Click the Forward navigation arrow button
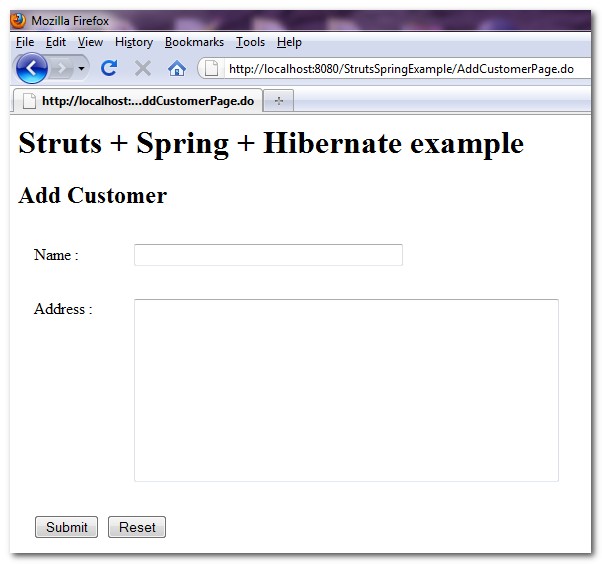Image resolution: width=602 pixels, height=564 pixels. pyautogui.click(x=62, y=68)
